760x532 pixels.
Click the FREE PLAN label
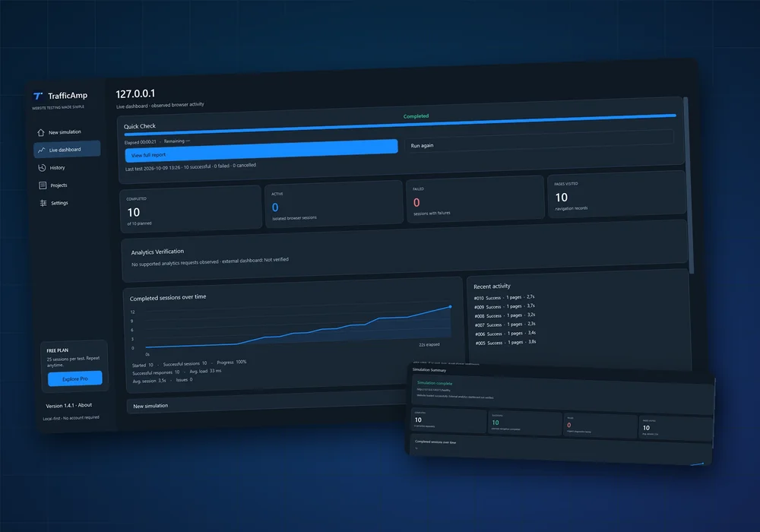(x=58, y=350)
